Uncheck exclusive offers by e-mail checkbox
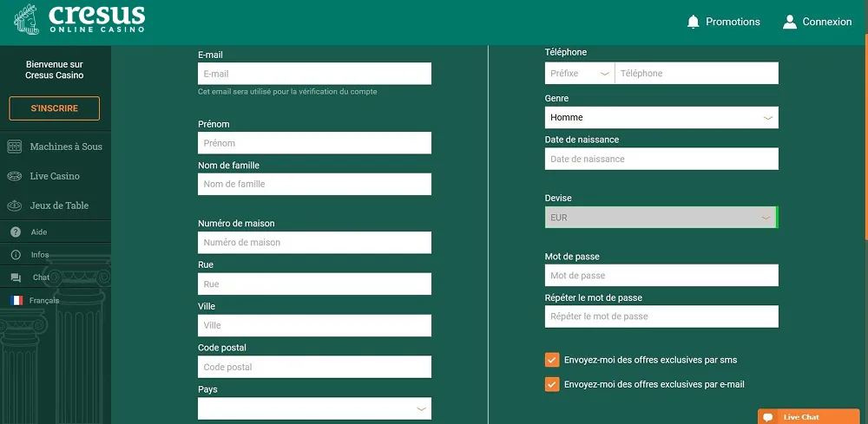Viewport: 868px width, 424px height. pos(552,384)
